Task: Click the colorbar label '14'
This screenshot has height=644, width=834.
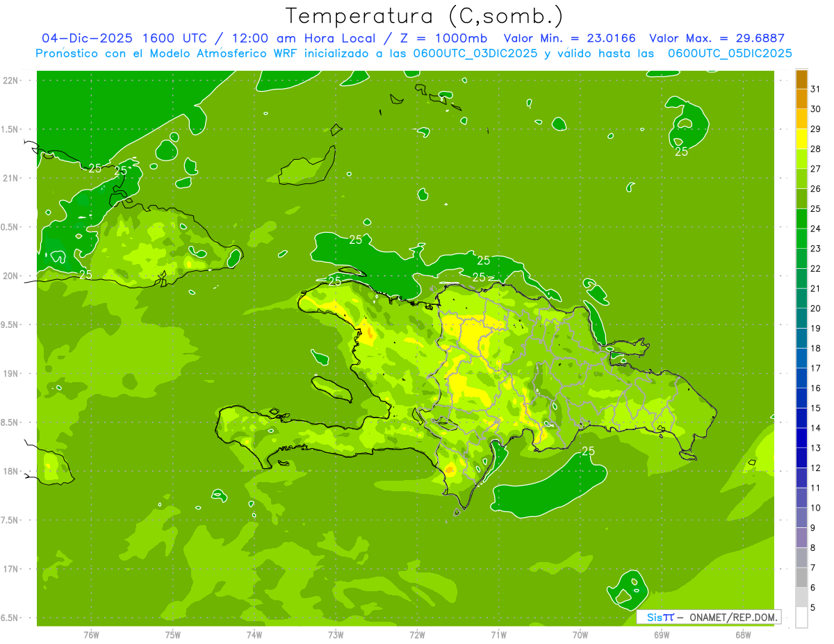Action: pyautogui.click(x=816, y=428)
